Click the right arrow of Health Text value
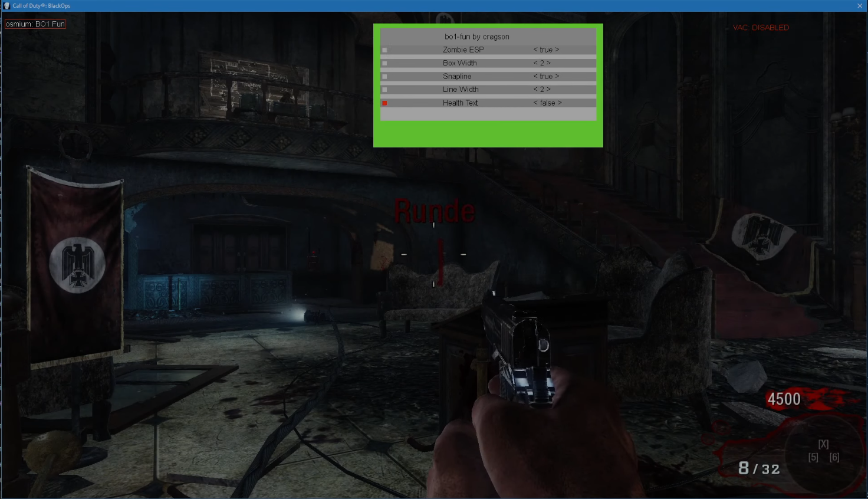The image size is (868, 499). click(x=560, y=103)
